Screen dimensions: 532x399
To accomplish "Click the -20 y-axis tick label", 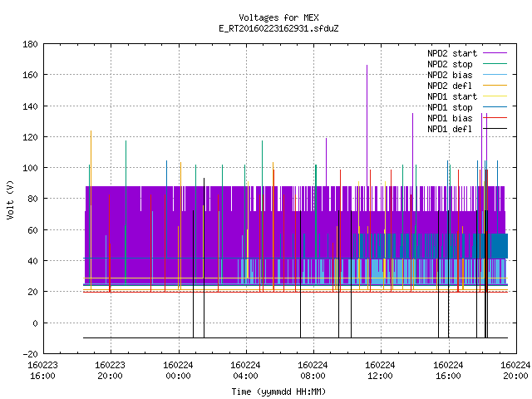I will pyautogui.click(x=30, y=354).
